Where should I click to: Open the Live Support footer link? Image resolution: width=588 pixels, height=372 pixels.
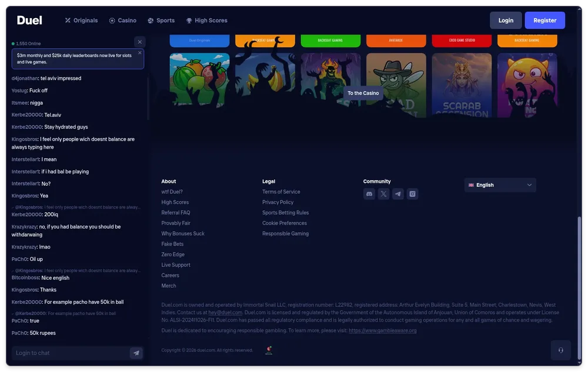click(x=176, y=265)
